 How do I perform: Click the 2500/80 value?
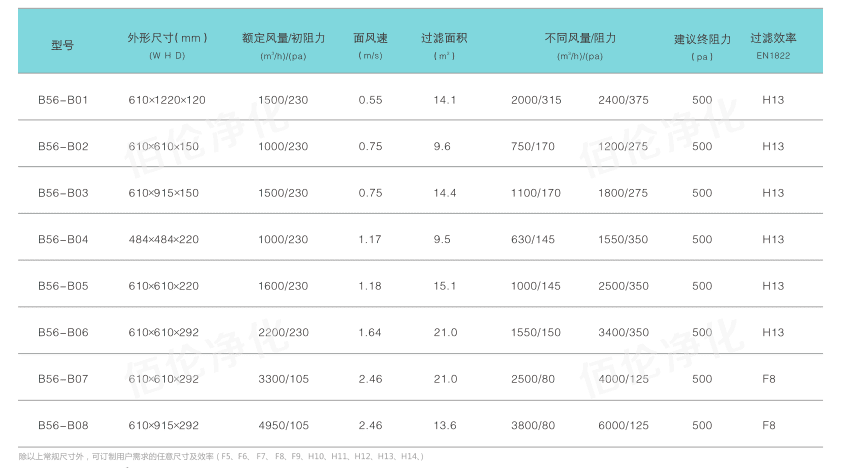pyautogui.click(x=532, y=379)
